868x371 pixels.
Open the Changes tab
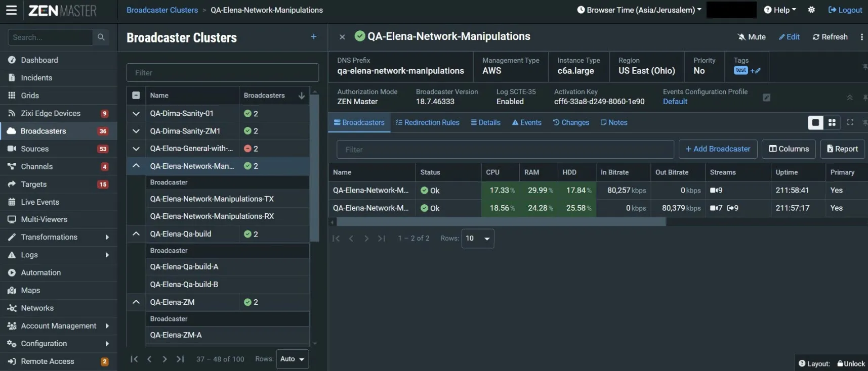[x=571, y=122]
